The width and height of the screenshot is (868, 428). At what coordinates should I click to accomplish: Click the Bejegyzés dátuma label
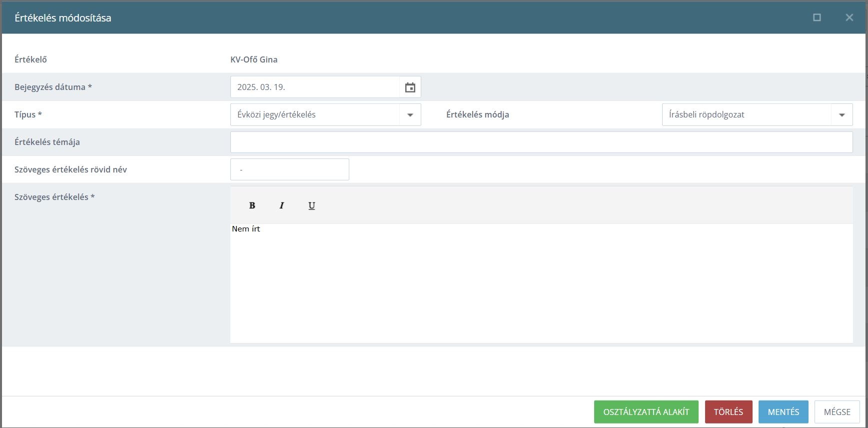53,87
